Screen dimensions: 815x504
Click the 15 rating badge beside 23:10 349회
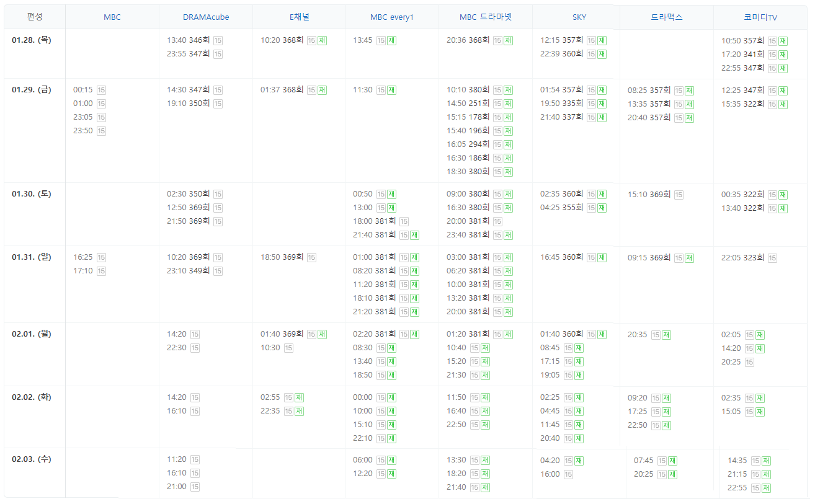coord(218,271)
